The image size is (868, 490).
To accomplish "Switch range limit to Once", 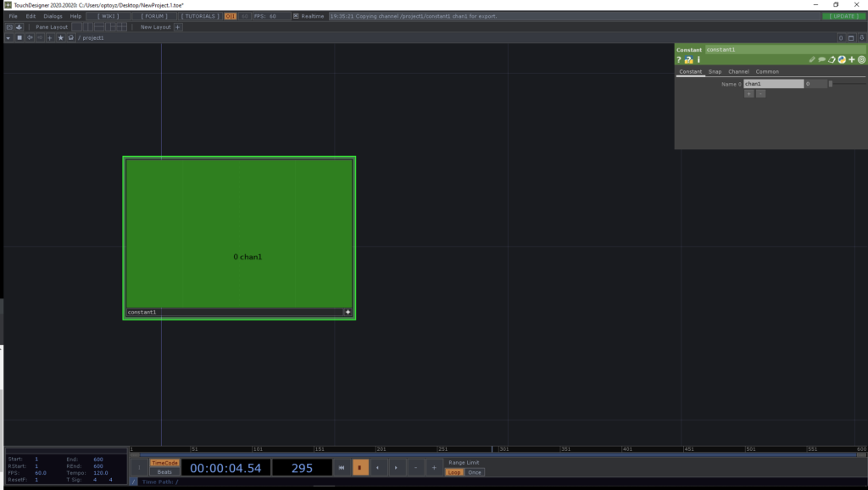I will tap(475, 472).
